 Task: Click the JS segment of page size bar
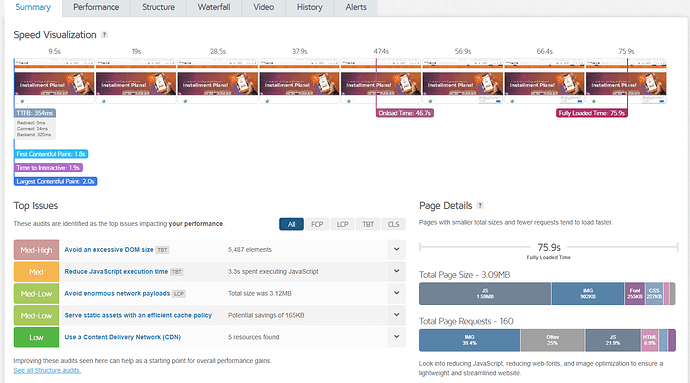[x=485, y=294]
